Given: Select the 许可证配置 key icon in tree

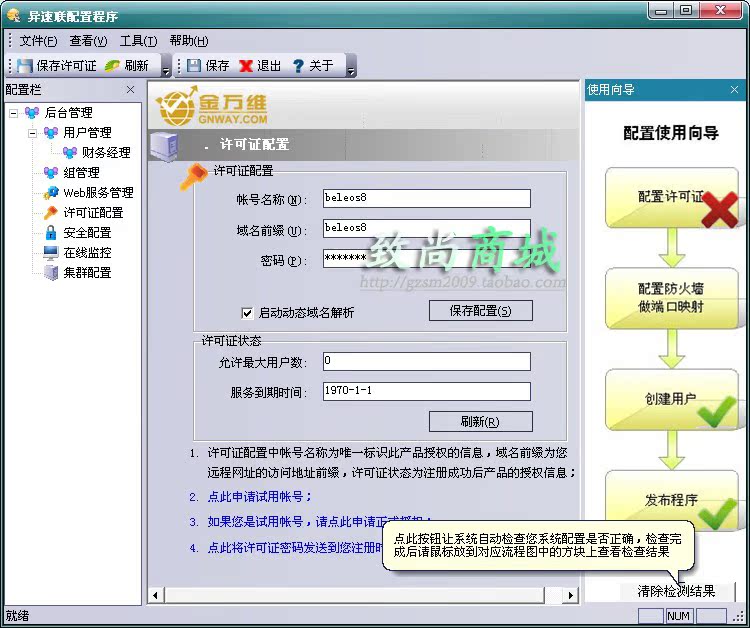Looking at the screenshot, I should coord(51,213).
